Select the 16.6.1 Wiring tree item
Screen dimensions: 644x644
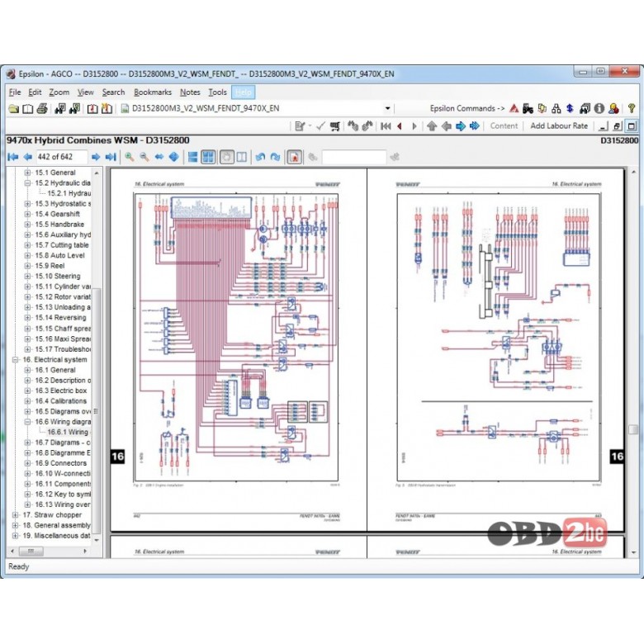pos(69,432)
